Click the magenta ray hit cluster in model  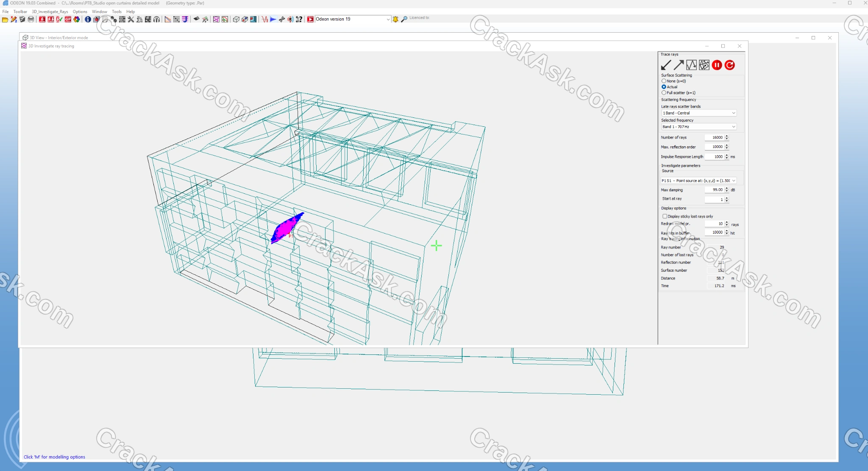coord(287,228)
